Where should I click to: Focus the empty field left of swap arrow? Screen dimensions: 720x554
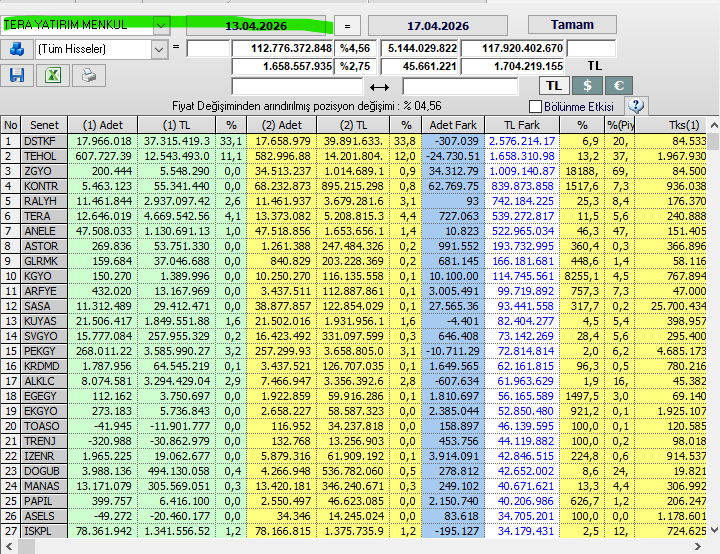[297, 86]
